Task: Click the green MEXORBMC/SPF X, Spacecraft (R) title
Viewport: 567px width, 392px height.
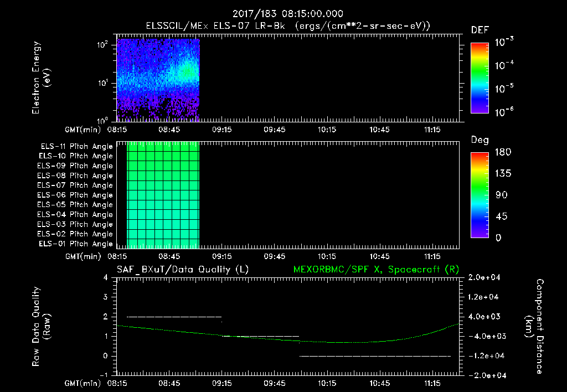Action: 376,270
